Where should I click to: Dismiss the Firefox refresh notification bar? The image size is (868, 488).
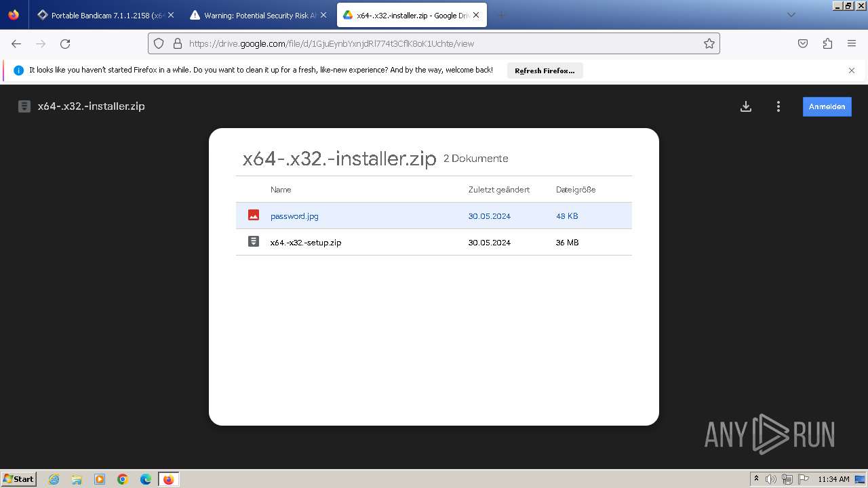click(x=852, y=70)
